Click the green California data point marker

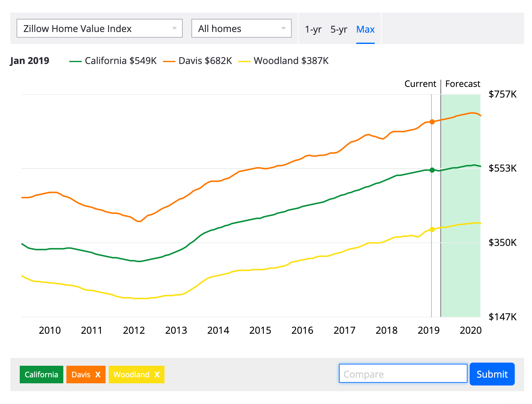(432, 170)
